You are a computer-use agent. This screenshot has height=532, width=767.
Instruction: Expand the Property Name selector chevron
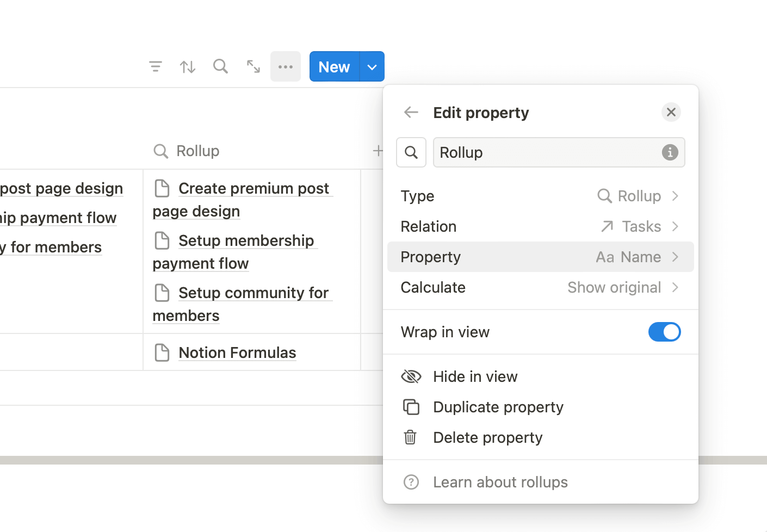(x=675, y=256)
